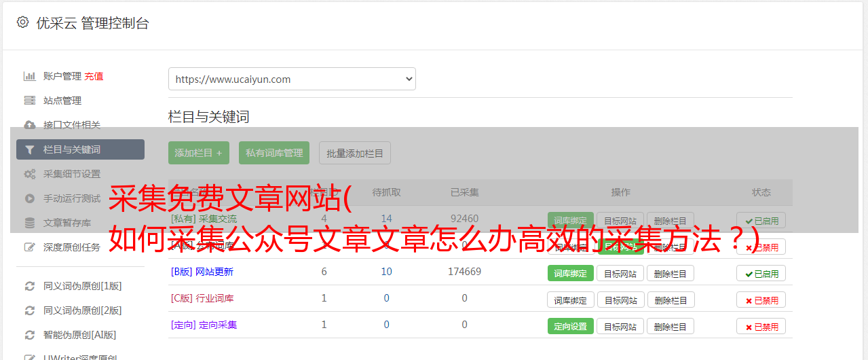
Task: Click the 待抓取 value 10
Action: coord(387,272)
